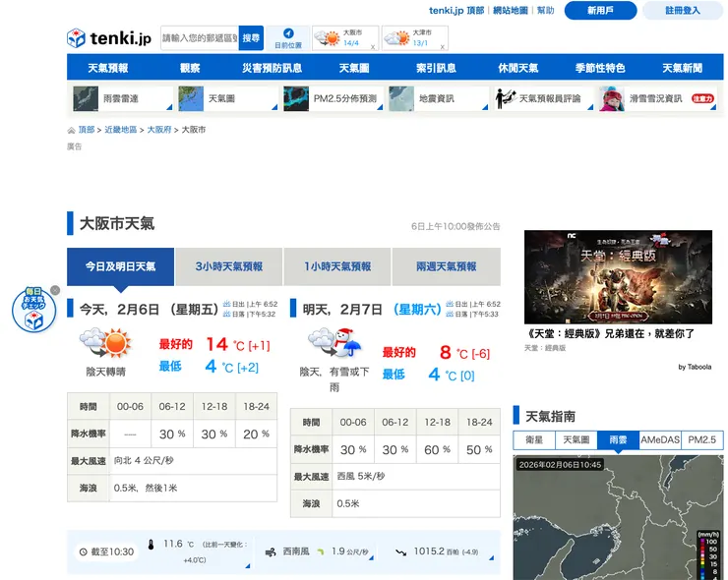728x580 pixels.
Task: Expand the 雨雲雷達 shortcut corner arrow
Action: pos(169,107)
